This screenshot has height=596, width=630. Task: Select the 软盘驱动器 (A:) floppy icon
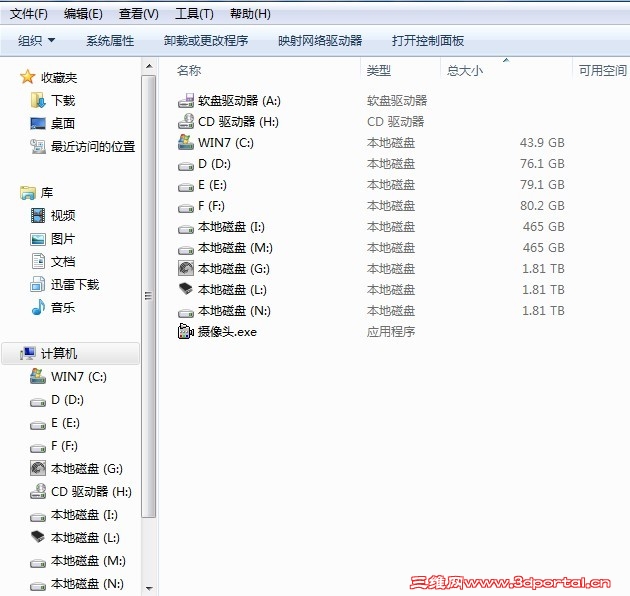(186, 100)
